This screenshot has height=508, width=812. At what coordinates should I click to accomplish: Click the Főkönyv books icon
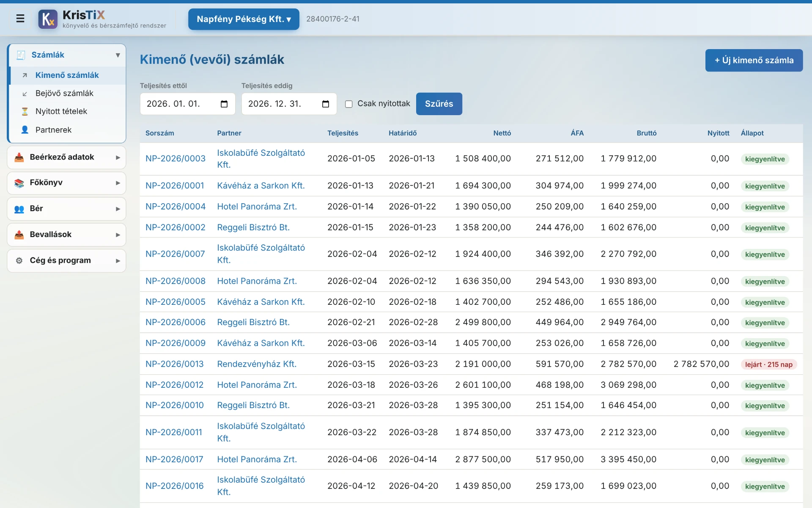coord(19,183)
